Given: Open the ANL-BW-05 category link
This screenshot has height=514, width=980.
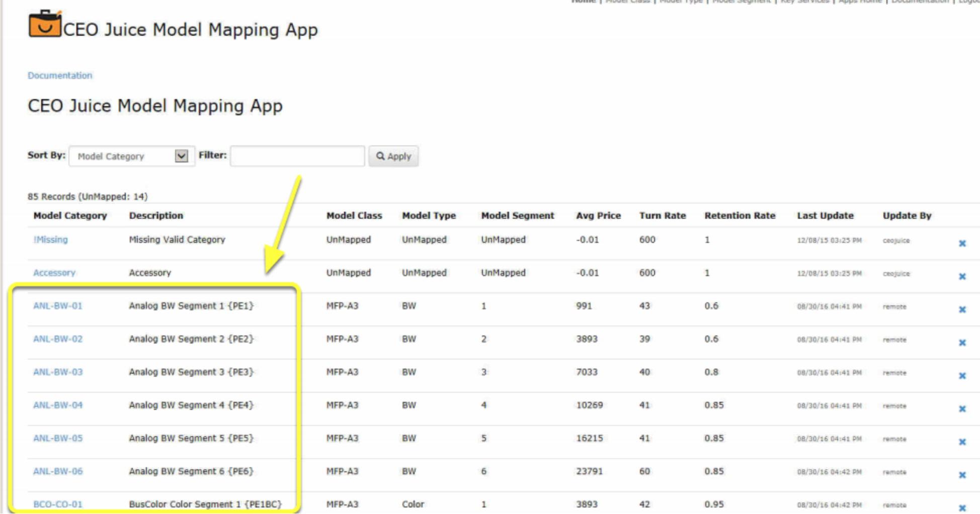Looking at the screenshot, I should coord(58,438).
